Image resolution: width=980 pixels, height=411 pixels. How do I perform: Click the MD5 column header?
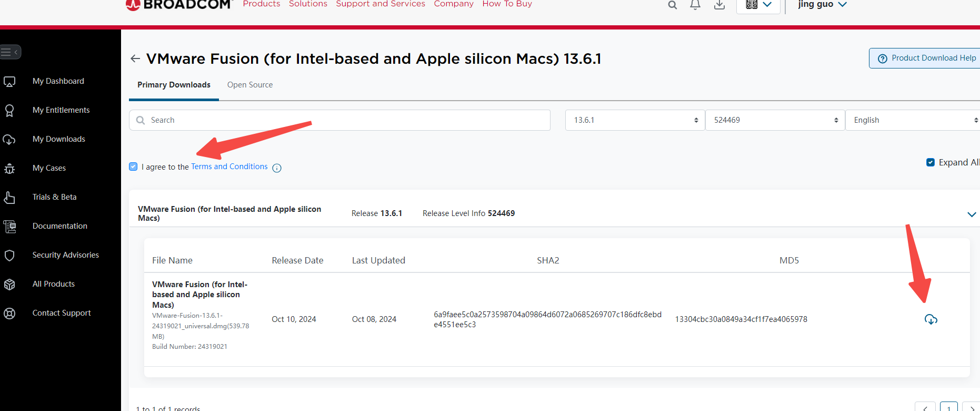(x=789, y=260)
